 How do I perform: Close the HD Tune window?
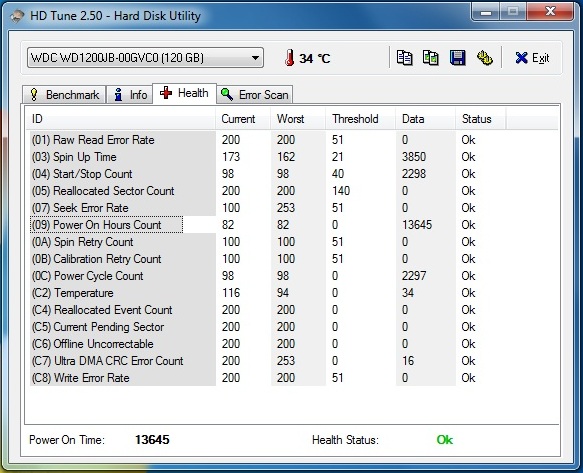coord(550,12)
